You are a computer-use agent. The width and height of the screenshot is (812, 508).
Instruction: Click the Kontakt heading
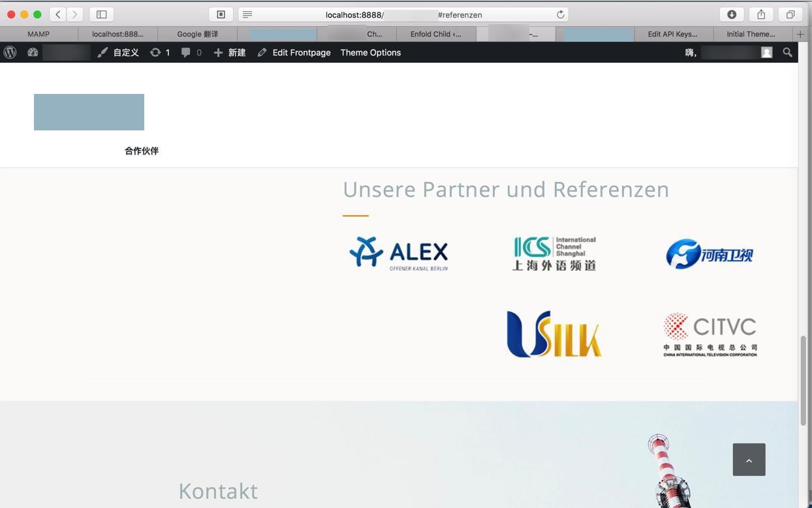click(218, 490)
